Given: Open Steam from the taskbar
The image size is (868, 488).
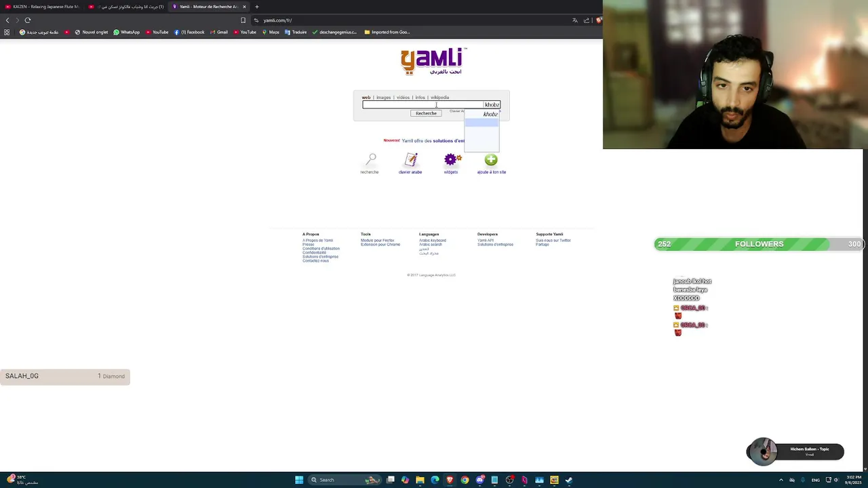Looking at the screenshot, I should pos(569,480).
